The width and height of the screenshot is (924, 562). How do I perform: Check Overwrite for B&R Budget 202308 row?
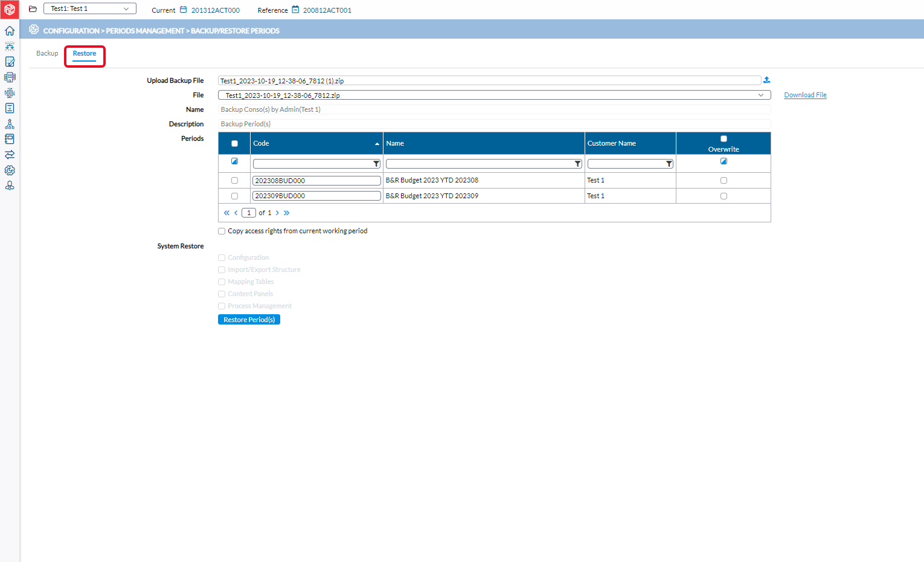[x=723, y=180]
